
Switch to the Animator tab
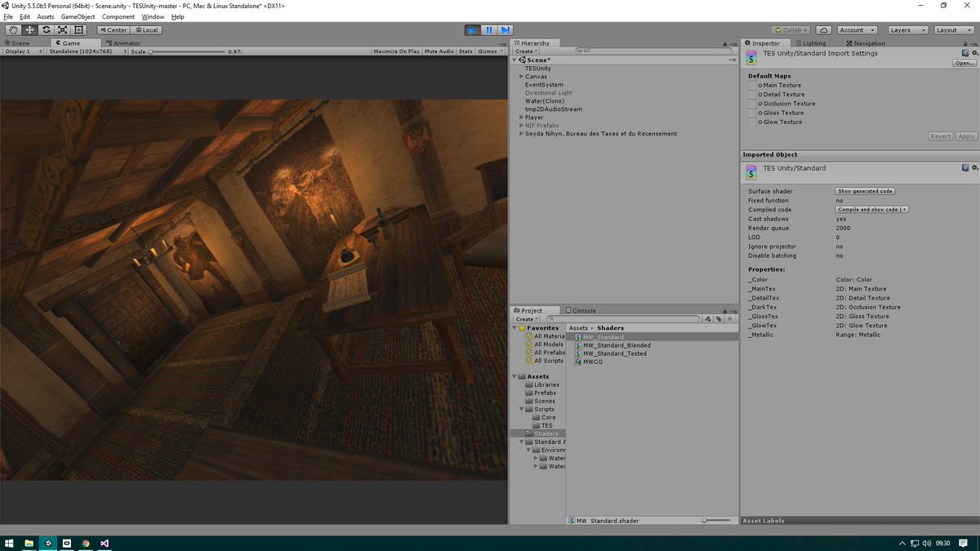[x=122, y=43]
